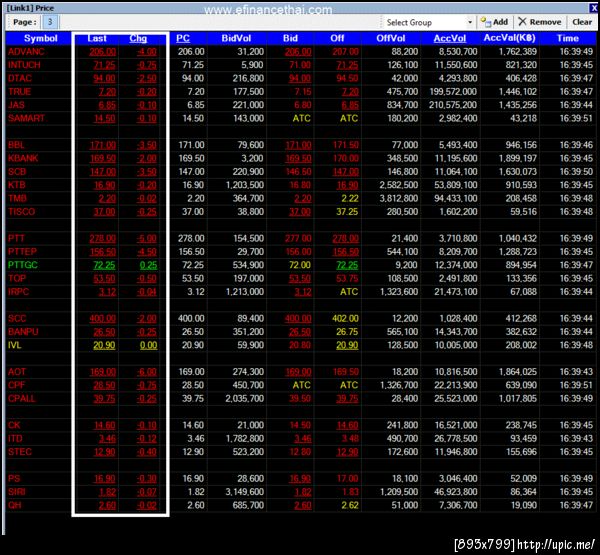Select the KTB symbol
Screen dimensions: 600x555
(x=16, y=185)
